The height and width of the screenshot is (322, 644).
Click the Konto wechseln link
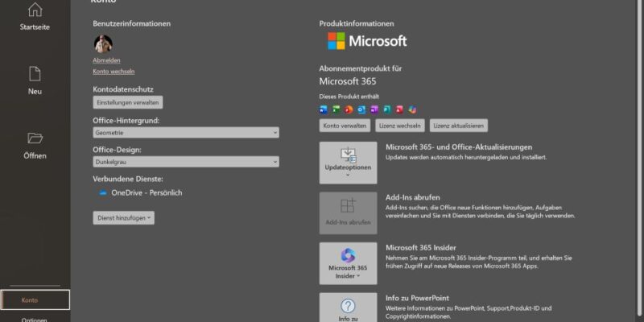(x=114, y=72)
